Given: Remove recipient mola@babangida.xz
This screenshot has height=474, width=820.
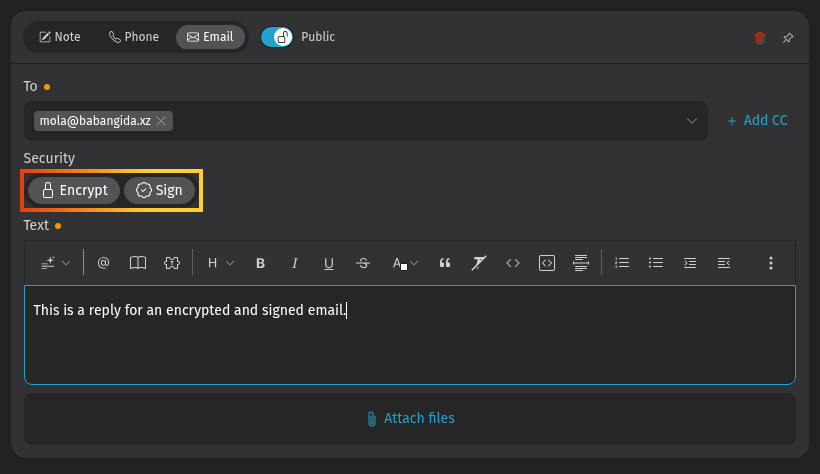Looking at the screenshot, I should (161, 121).
